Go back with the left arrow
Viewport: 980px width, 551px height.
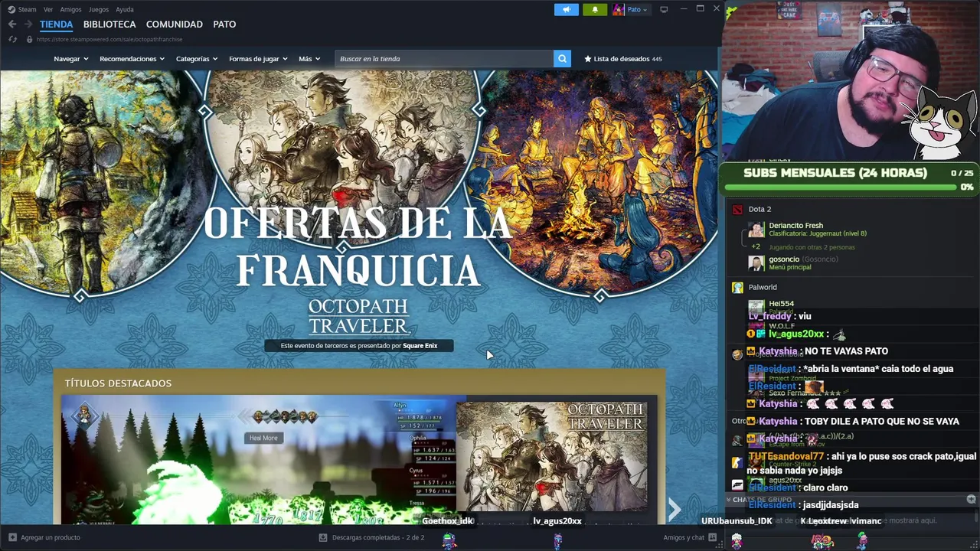12,24
